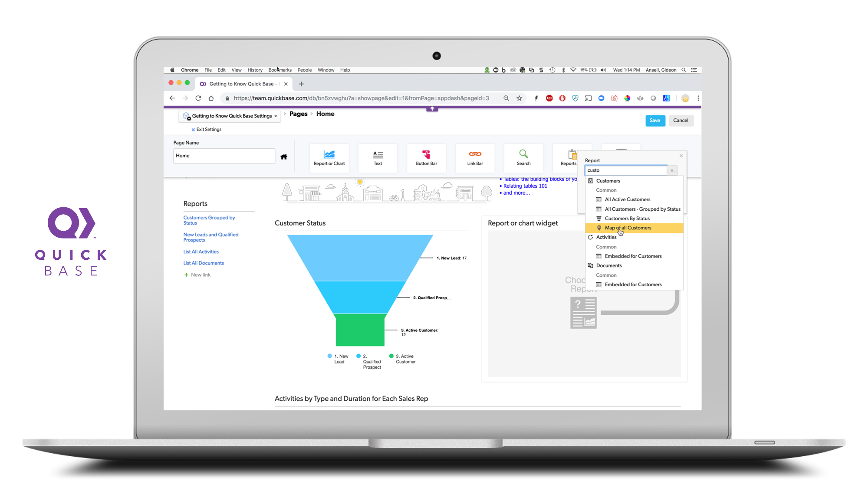Add a Search widget

coord(523,158)
